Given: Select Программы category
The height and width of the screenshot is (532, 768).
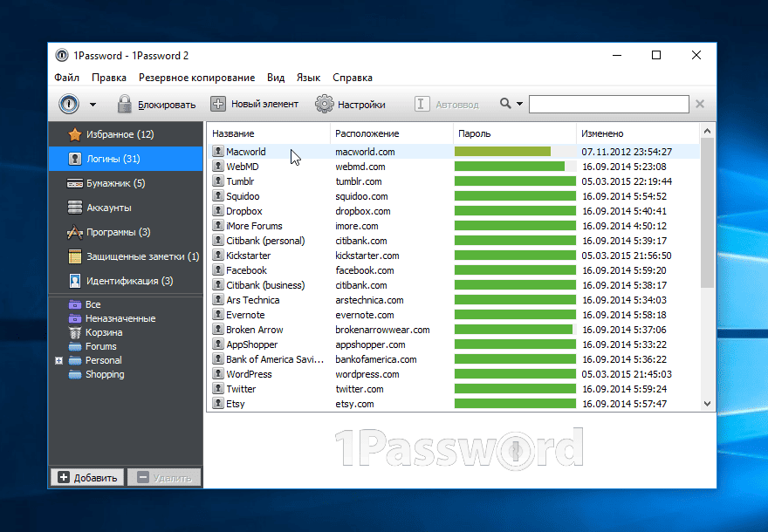Looking at the screenshot, I should 126,232.
